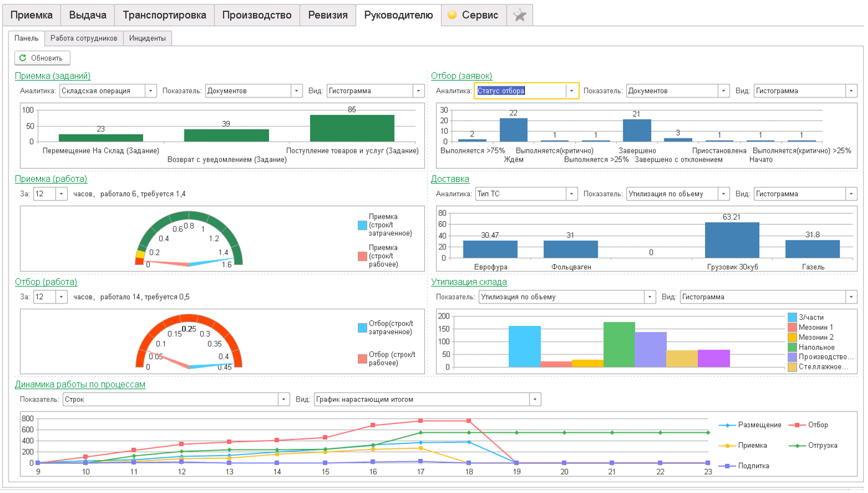Viewport: 868px width, 493px height.
Task: Click Отбор line legend marker
Action: click(797, 425)
